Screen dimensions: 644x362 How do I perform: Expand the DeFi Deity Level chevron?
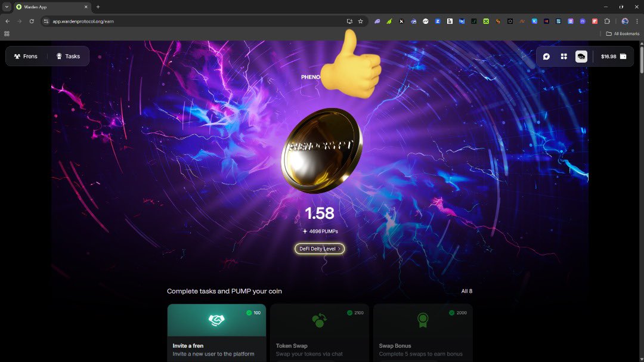coord(339,249)
